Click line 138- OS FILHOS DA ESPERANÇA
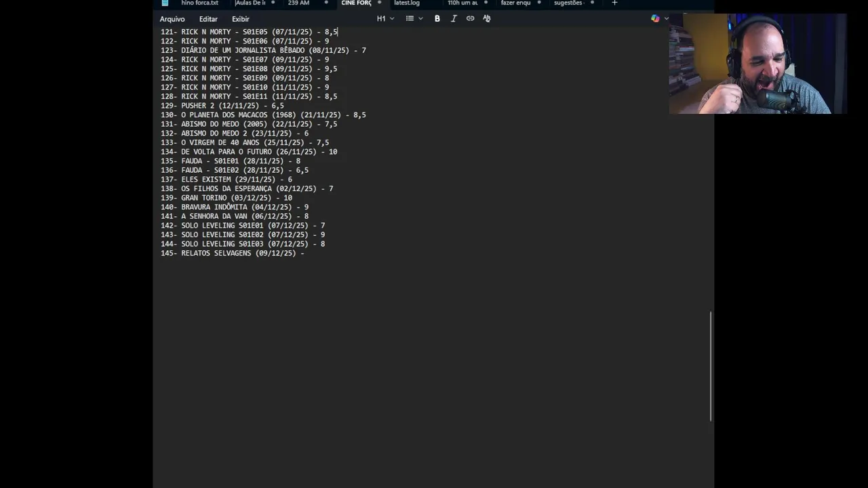868x488 pixels. pyautogui.click(x=247, y=189)
